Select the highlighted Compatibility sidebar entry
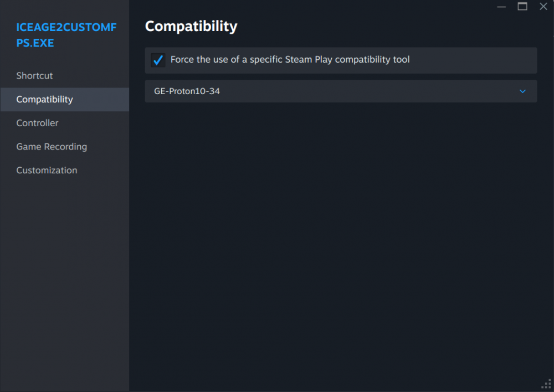554x392 pixels. [x=44, y=100]
